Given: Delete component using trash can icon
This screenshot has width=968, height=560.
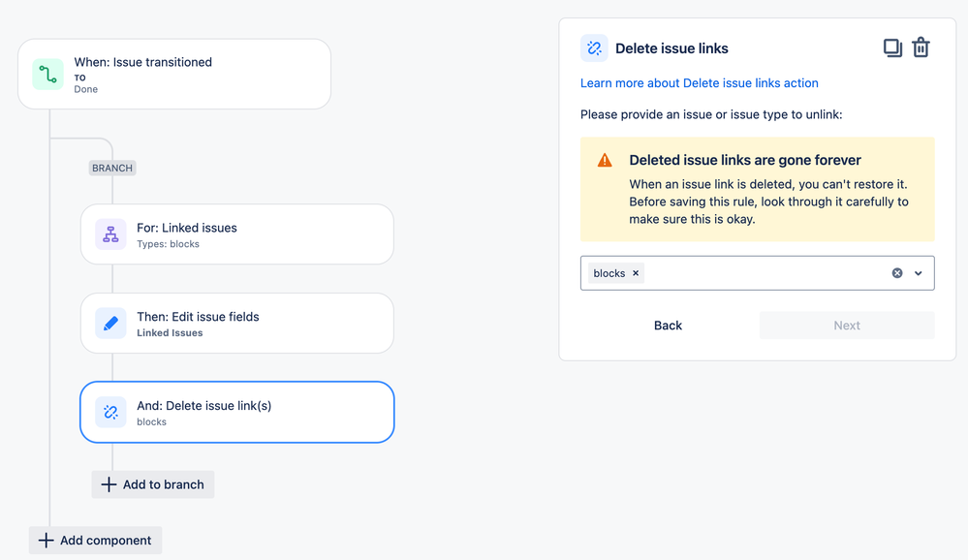Looking at the screenshot, I should coord(921,47).
